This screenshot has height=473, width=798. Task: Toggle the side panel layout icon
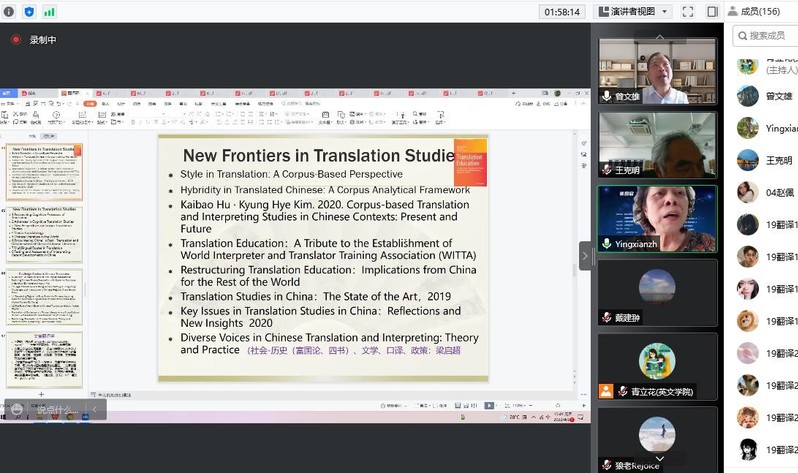tap(712, 11)
